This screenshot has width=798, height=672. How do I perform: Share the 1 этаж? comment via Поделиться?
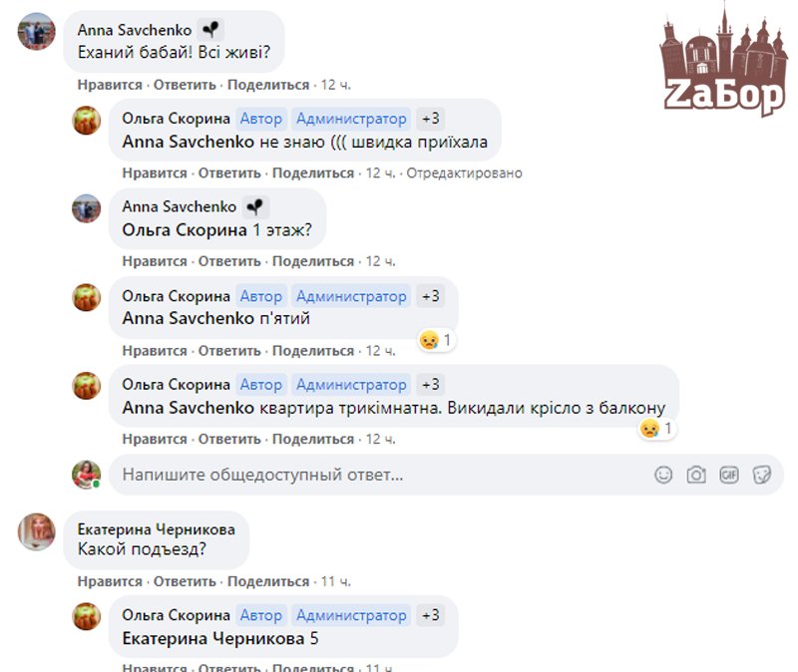pyautogui.click(x=313, y=261)
